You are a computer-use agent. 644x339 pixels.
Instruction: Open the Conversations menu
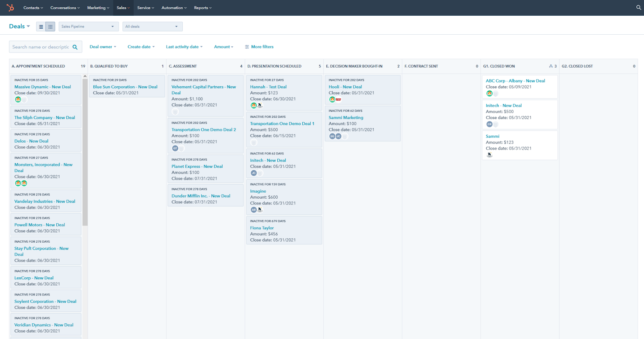coord(65,8)
